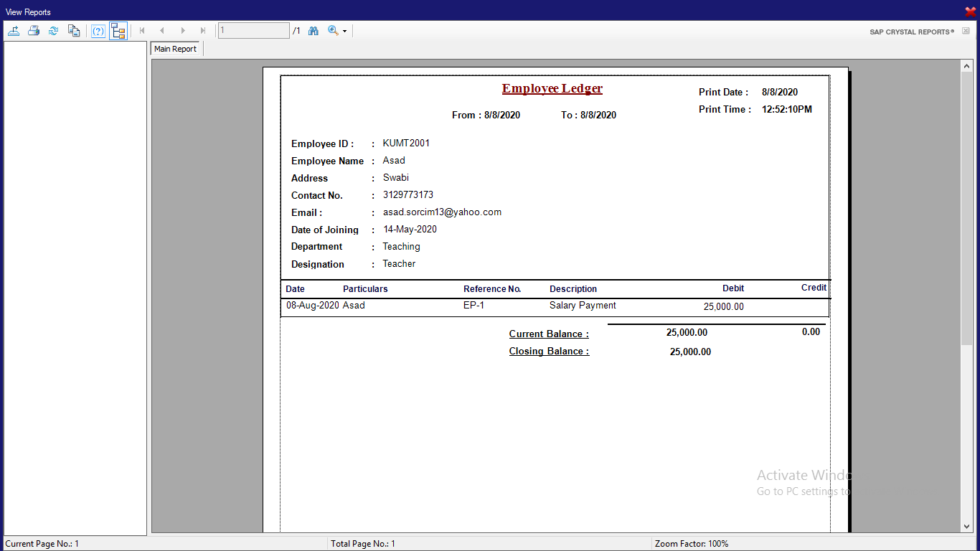Click the Swabi address value

396,178
